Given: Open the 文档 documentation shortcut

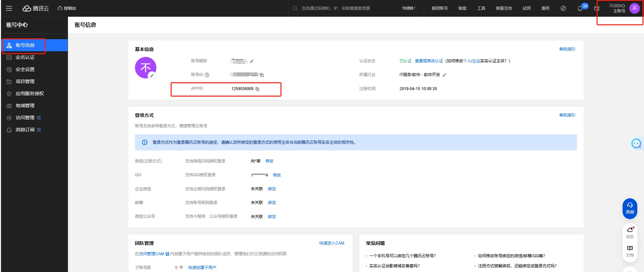Looking at the screenshot, I should coord(630,251).
